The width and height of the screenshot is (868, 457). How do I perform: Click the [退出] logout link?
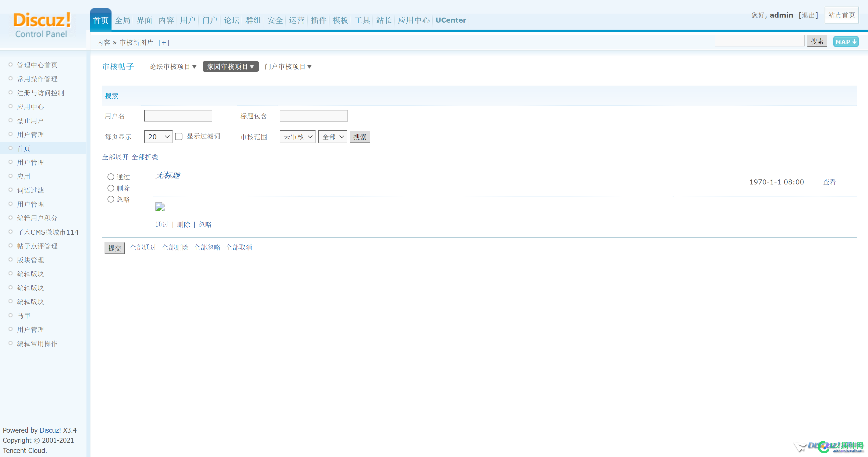coord(808,15)
